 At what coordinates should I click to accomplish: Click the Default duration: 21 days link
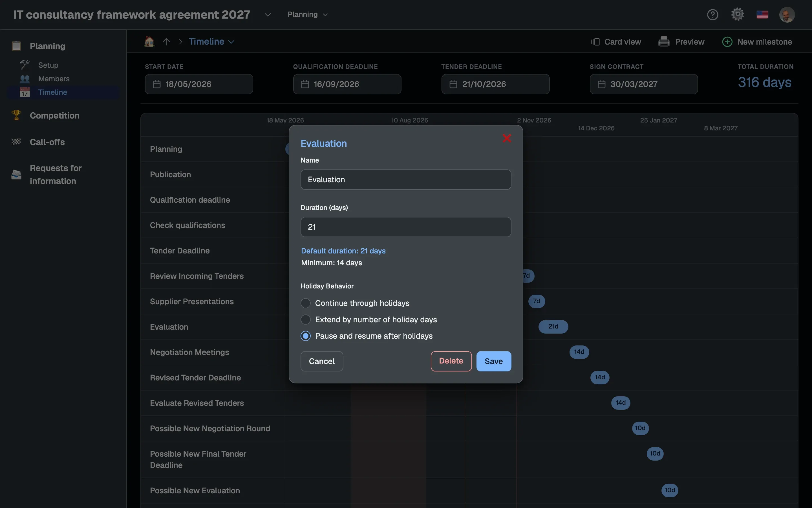coord(343,251)
